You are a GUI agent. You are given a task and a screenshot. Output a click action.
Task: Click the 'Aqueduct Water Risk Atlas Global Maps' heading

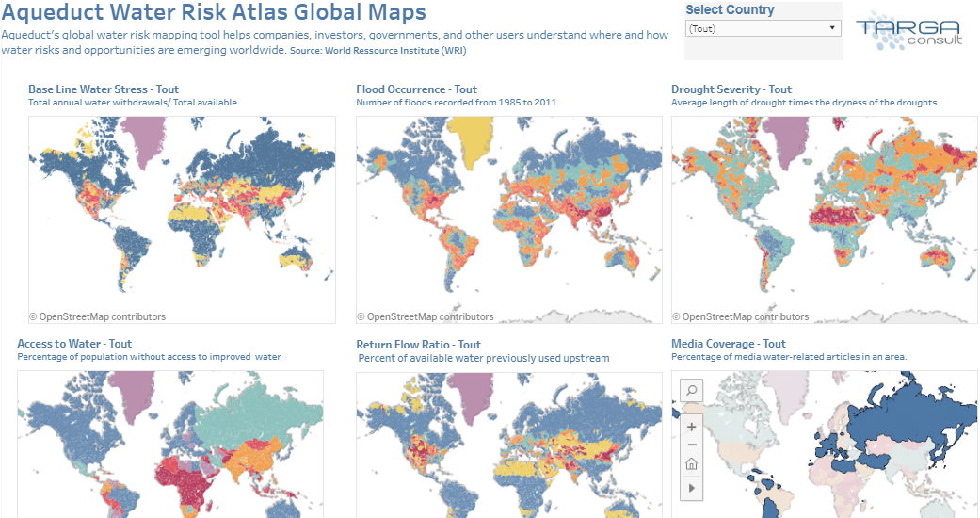[x=214, y=11]
